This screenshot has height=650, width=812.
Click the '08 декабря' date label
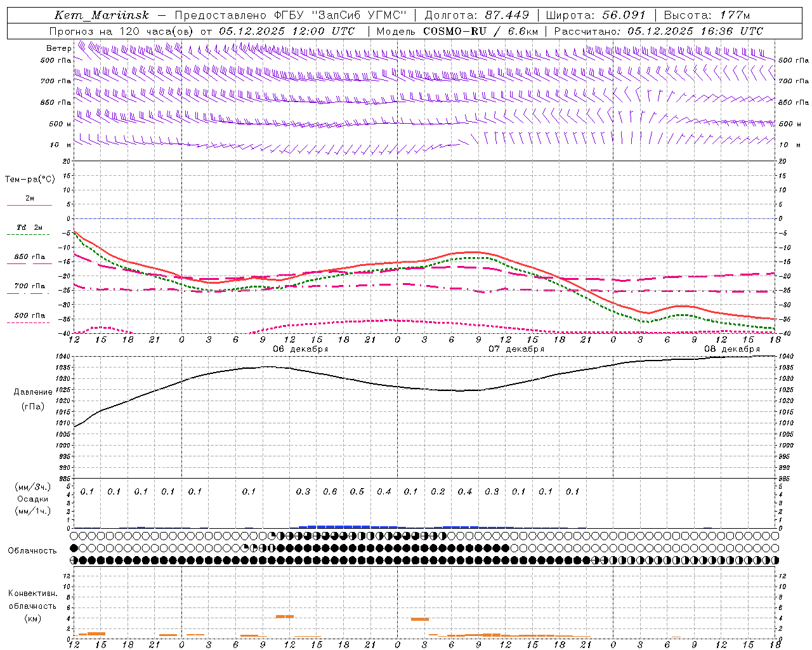(732, 349)
